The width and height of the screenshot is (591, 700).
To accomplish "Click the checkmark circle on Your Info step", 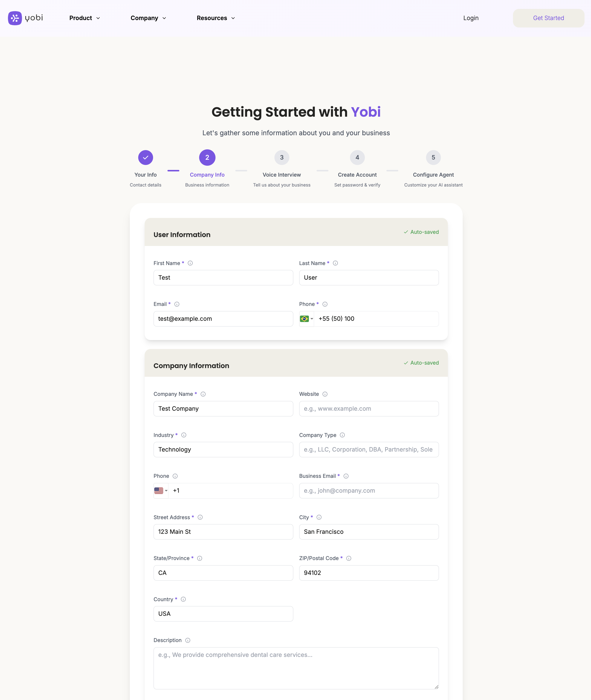I will (145, 158).
